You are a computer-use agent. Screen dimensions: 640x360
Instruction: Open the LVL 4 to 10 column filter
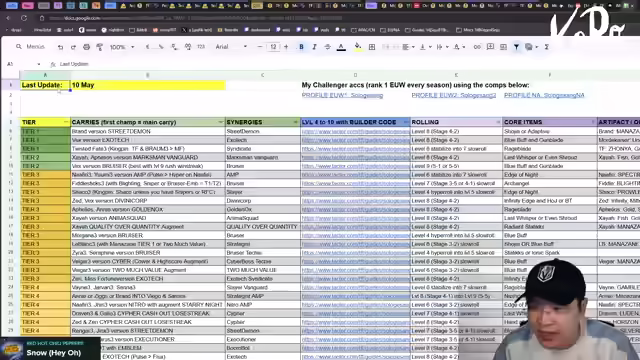[x=406, y=122]
